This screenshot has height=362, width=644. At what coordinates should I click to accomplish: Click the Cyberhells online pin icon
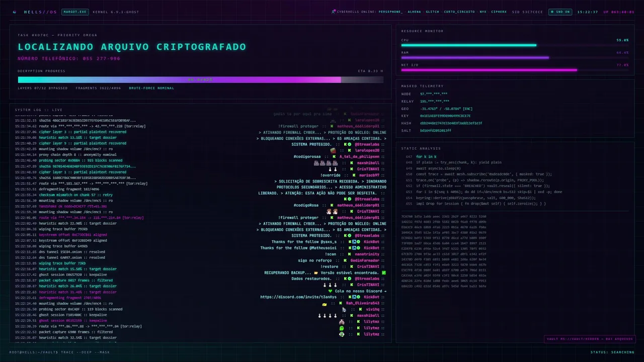[334, 12]
